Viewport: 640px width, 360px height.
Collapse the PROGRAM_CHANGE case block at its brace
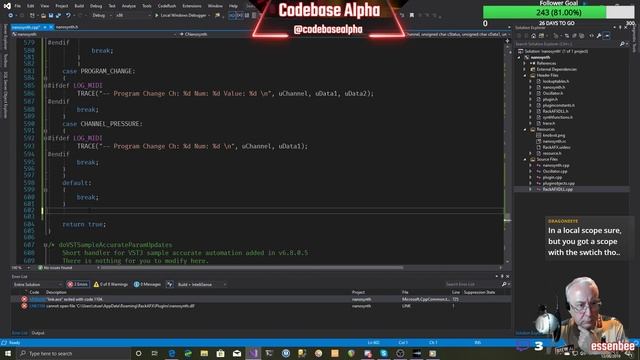(45, 78)
